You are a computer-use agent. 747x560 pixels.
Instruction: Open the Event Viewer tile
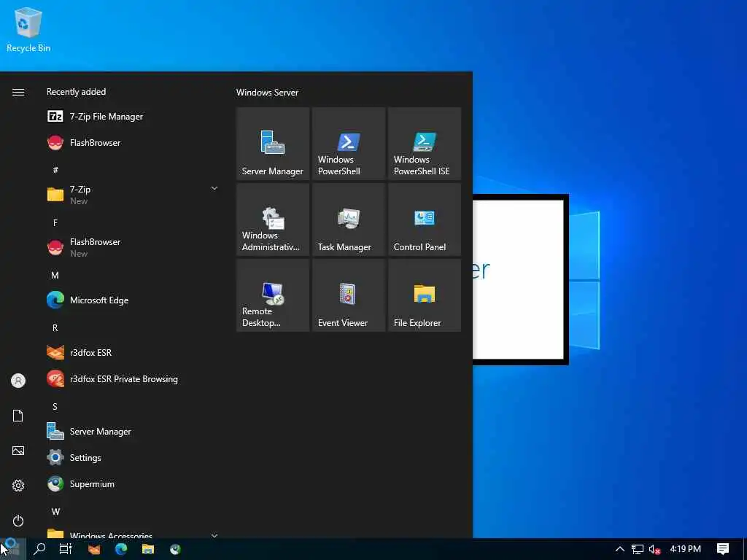coord(348,295)
